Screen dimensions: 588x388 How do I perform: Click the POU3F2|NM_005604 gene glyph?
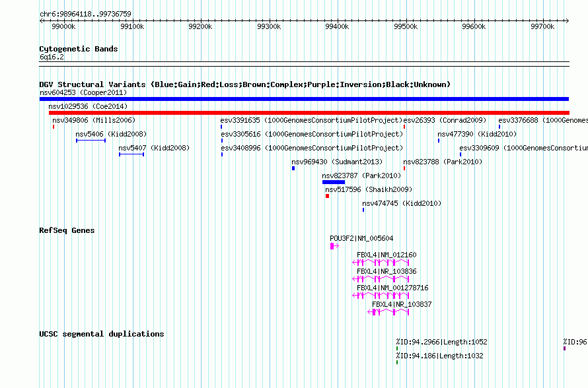[334, 246]
